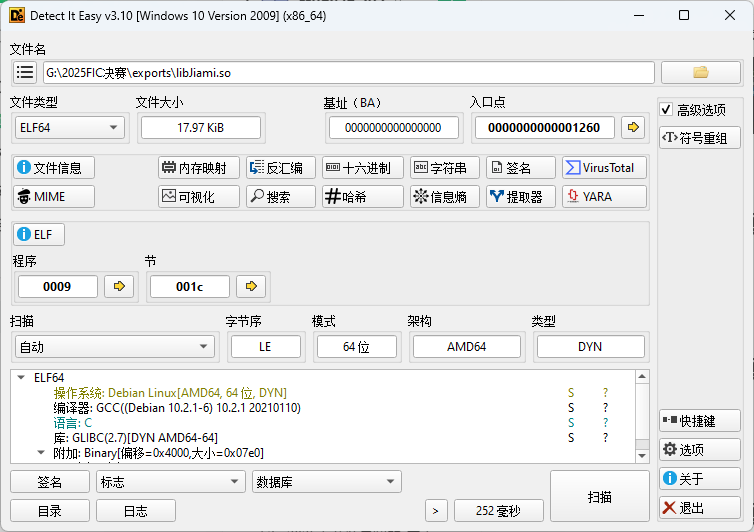
Task: Open 字符串 strings viewer
Action: (445, 168)
